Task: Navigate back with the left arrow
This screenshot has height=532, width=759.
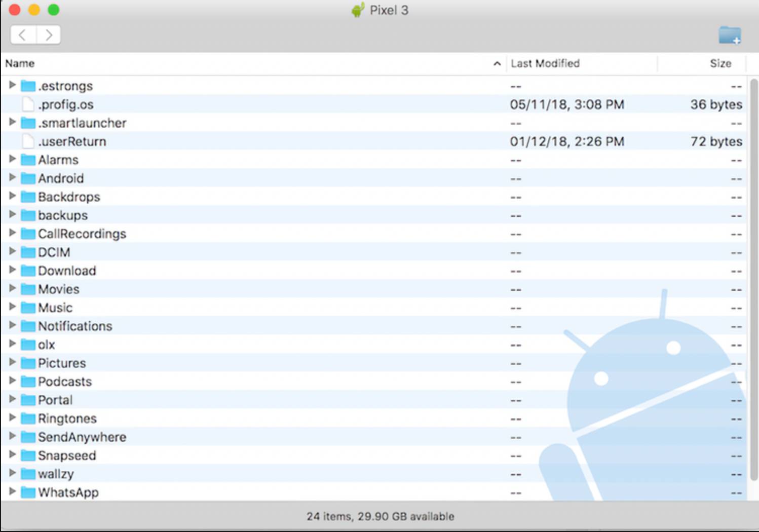Action: 23,34
